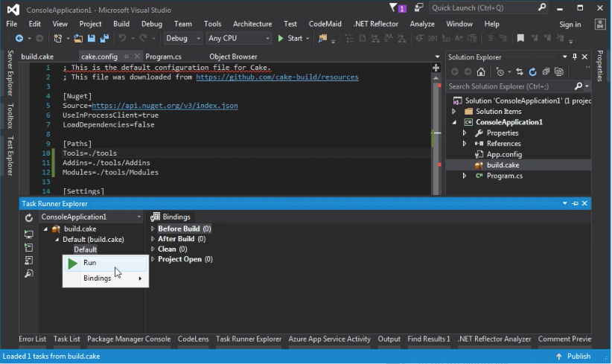
Task: Click the first icon below Task Runner refresh
Action: click(29, 234)
